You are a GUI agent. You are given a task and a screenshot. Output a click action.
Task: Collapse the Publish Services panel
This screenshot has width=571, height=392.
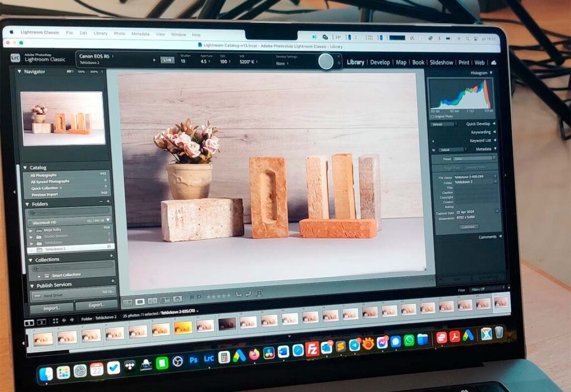tap(32, 285)
